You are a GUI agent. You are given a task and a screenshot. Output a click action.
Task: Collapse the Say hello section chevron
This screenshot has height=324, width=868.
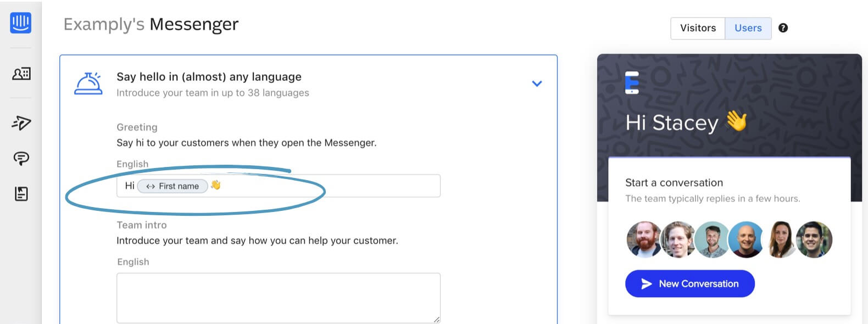[x=537, y=83]
